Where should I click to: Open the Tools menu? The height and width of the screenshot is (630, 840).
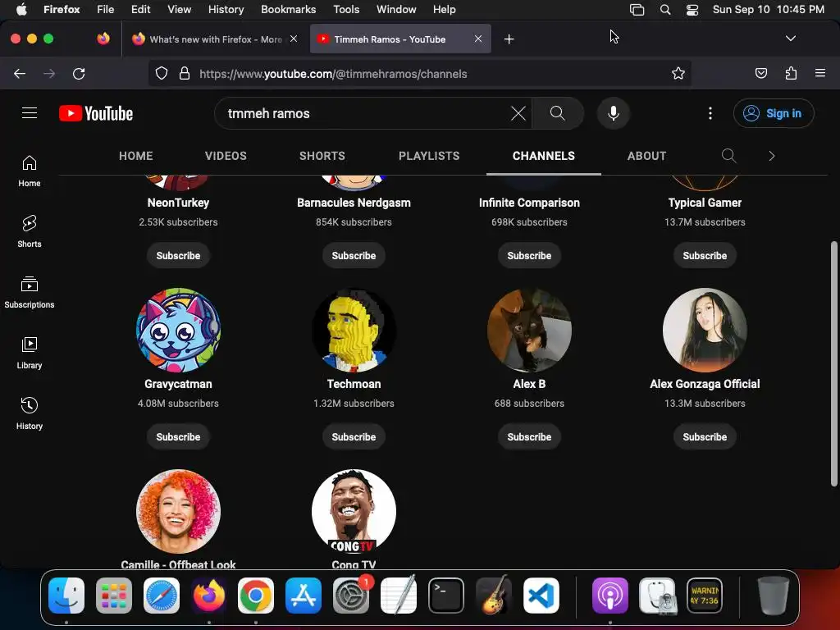click(346, 10)
